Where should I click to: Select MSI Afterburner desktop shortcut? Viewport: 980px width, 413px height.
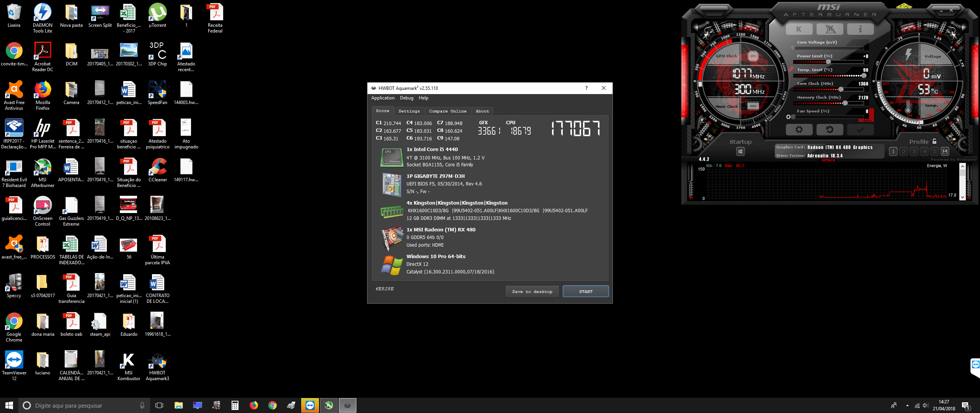[42, 173]
